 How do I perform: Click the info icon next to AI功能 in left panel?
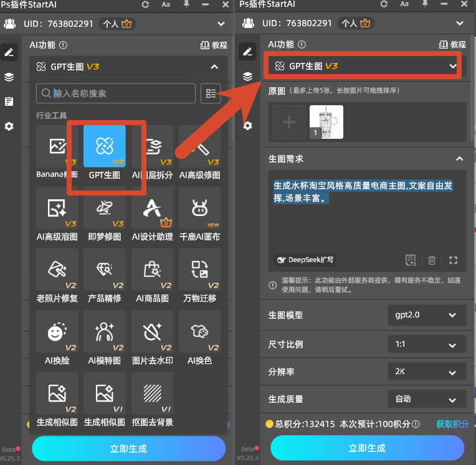click(63, 45)
